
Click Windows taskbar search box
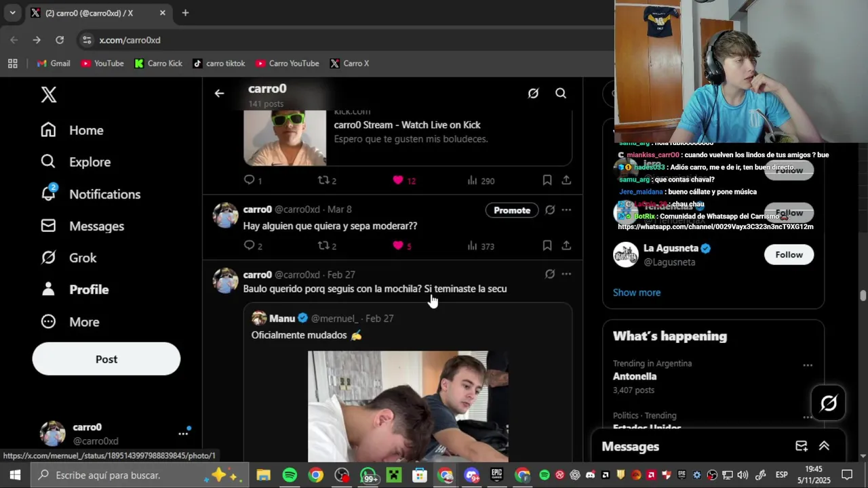coord(140,475)
